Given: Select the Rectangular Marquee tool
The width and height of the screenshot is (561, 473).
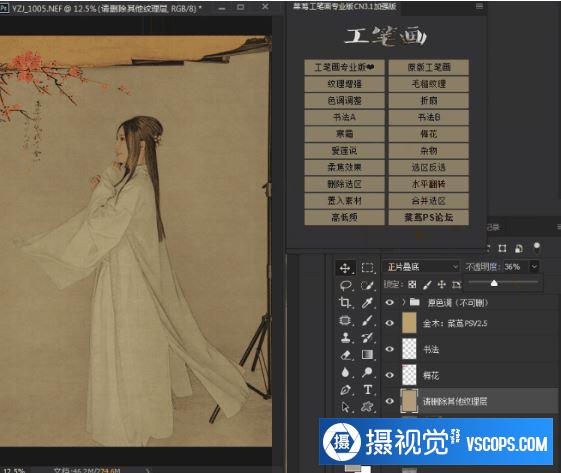Looking at the screenshot, I should [367, 268].
